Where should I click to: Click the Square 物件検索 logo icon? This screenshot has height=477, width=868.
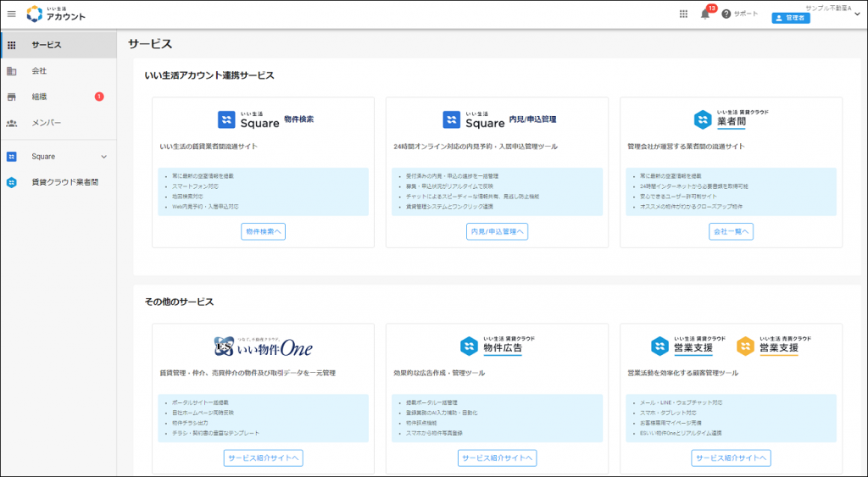pos(227,119)
